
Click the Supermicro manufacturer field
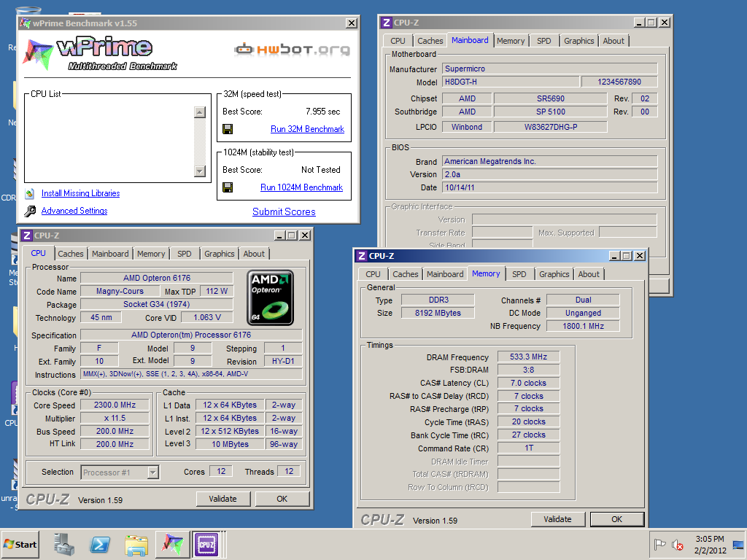[550, 69]
